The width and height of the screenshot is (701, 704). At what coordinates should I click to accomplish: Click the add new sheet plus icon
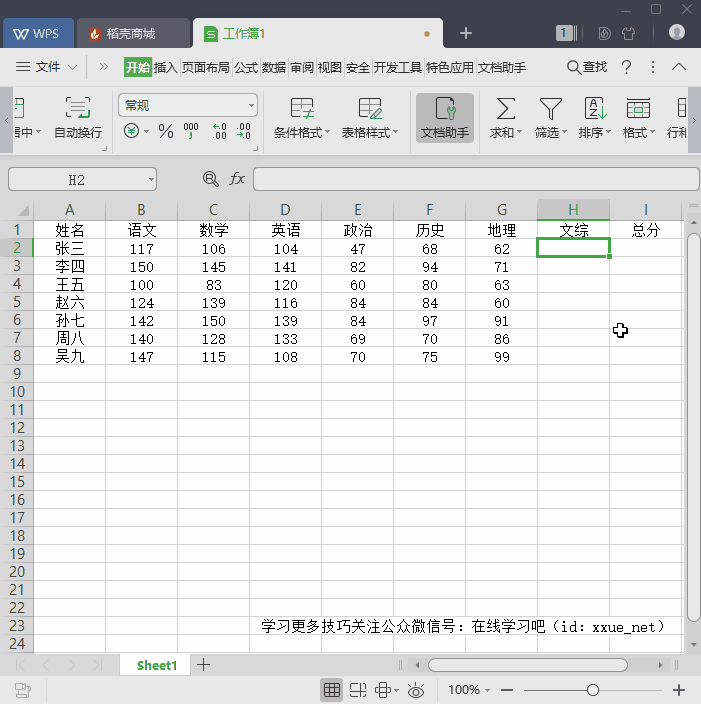coord(204,665)
